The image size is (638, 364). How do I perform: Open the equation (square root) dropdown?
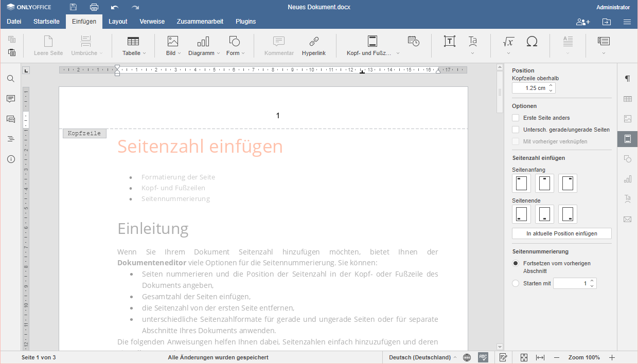(508, 53)
